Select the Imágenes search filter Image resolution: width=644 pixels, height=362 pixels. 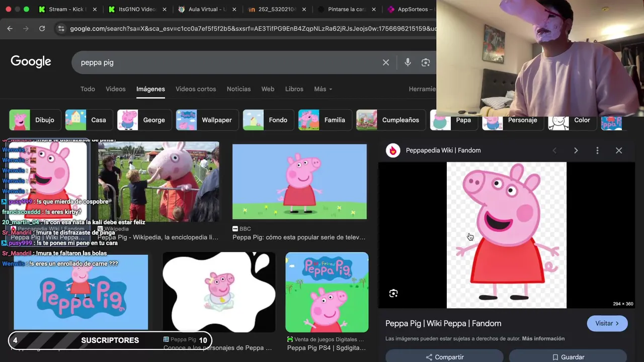click(150, 89)
